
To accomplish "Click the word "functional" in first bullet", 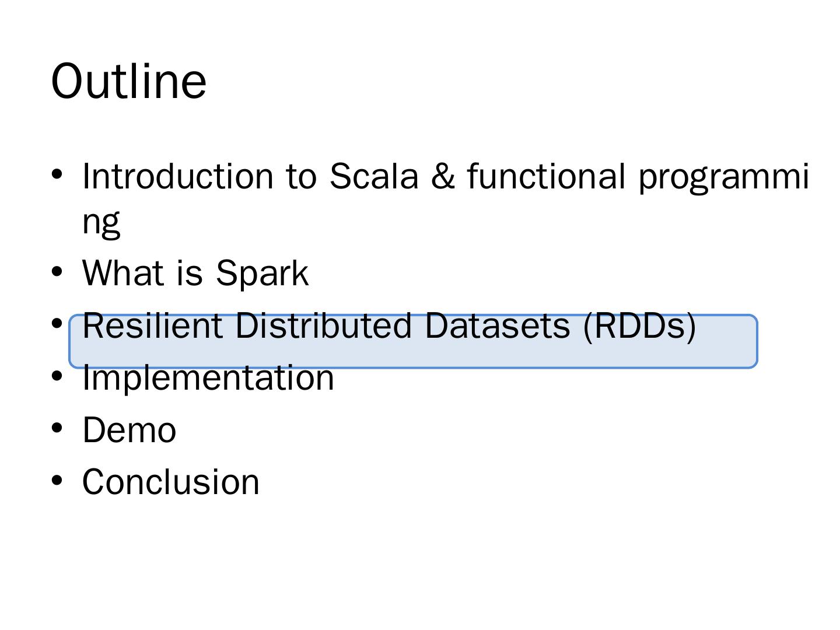I will [546, 176].
